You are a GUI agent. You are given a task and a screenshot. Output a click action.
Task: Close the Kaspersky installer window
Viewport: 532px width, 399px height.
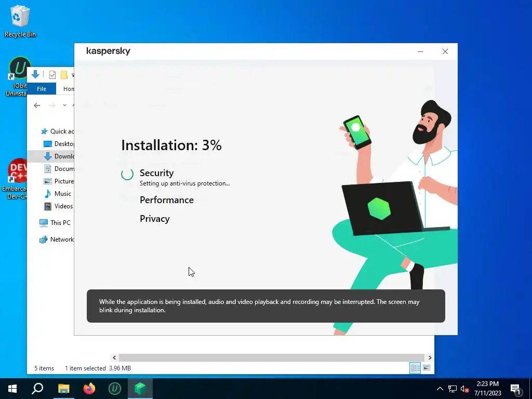click(445, 51)
